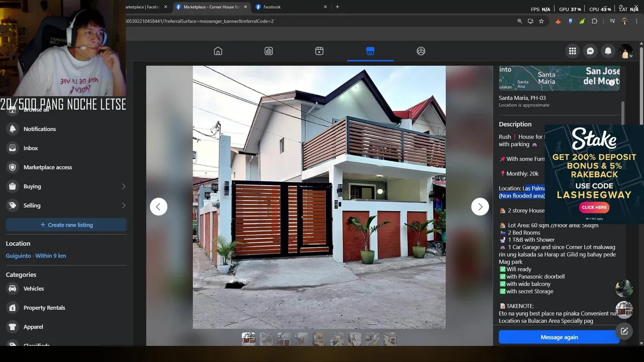Open the lower house chat head

(624, 310)
